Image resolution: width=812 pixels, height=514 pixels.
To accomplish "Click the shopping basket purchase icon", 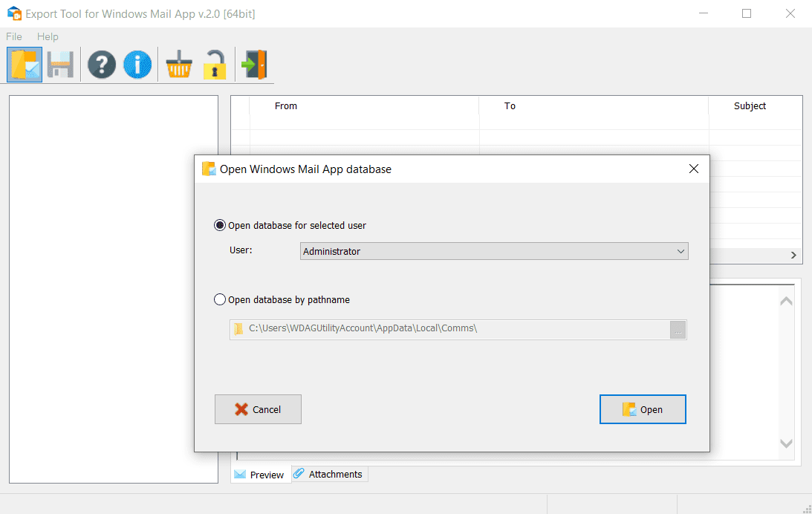I will point(179,65).
